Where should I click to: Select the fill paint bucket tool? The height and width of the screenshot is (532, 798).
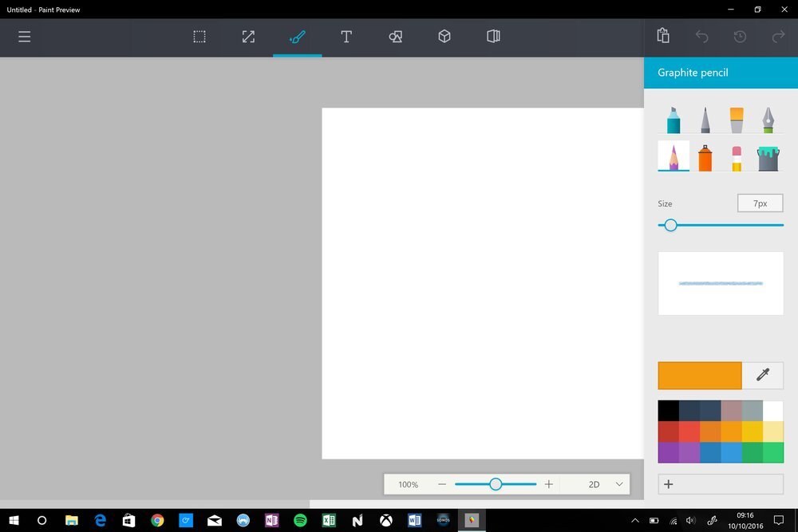pos(768,157)
